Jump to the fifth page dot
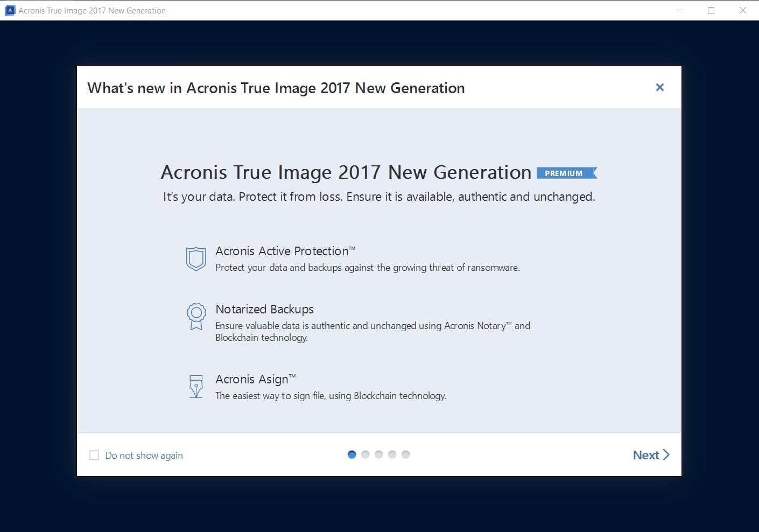This screenshot has width=759, height=532. pyautogui.click(x=406, y=454)
